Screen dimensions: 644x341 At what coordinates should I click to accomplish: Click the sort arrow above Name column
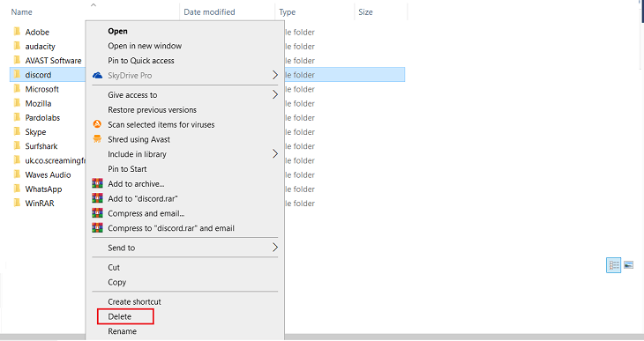(94, 5)
